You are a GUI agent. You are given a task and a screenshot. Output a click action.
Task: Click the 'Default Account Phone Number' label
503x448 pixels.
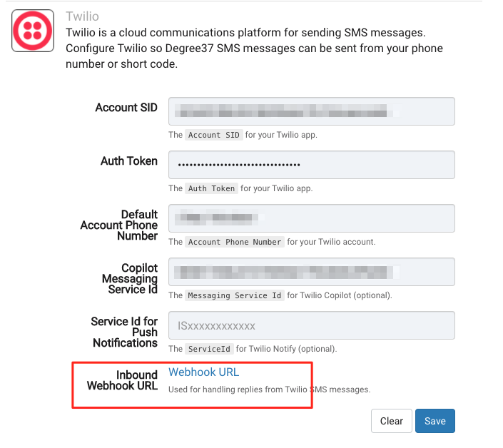[119, 225]
